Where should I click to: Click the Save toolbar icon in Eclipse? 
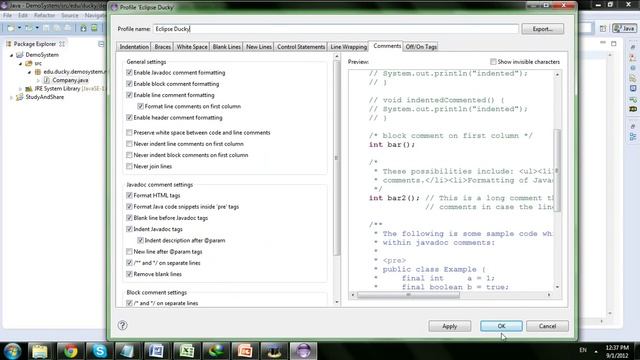pos(46,28)
